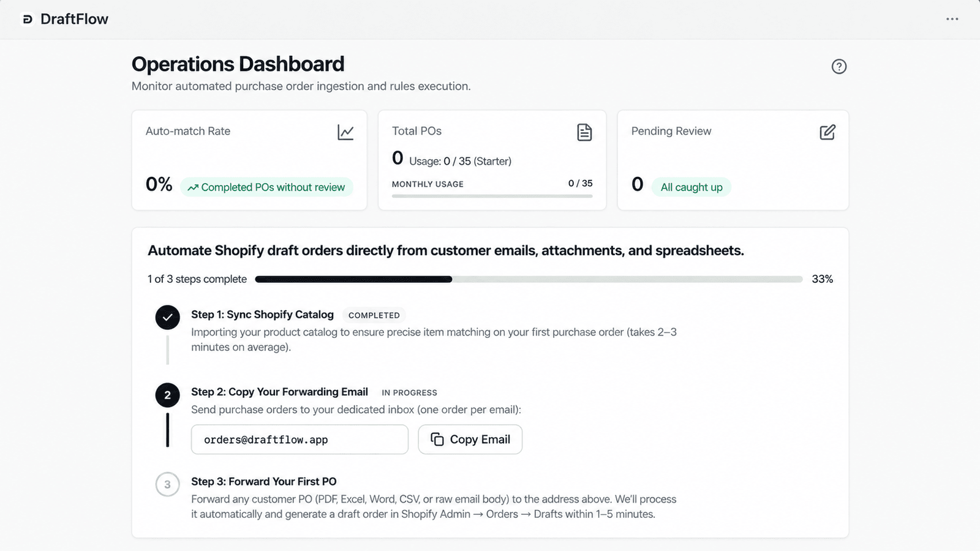980x551 pixels.
Task: Select the Step 2 numbered circle
Action: click(167, 395)
